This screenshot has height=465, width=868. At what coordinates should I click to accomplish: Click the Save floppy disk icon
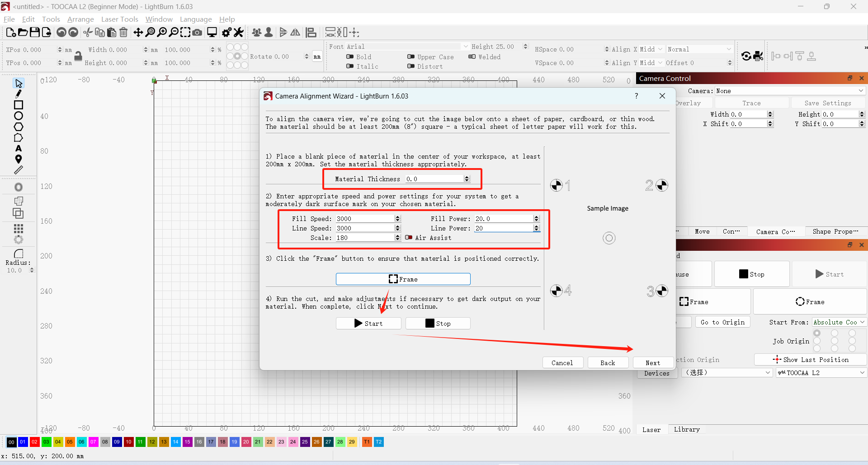[34, 32]
